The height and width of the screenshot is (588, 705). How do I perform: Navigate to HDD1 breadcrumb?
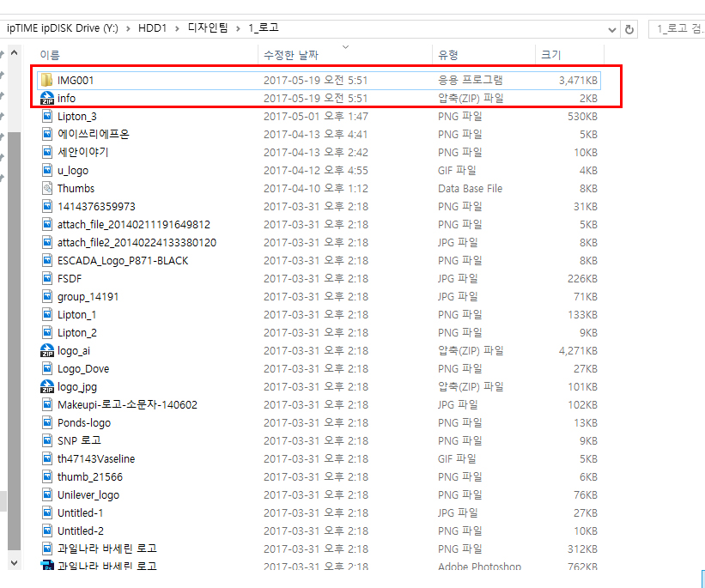point(152,28)
